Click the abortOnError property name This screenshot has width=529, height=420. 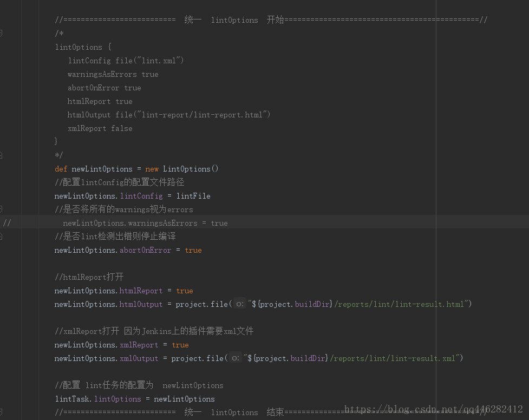click(x=146, y=250)
